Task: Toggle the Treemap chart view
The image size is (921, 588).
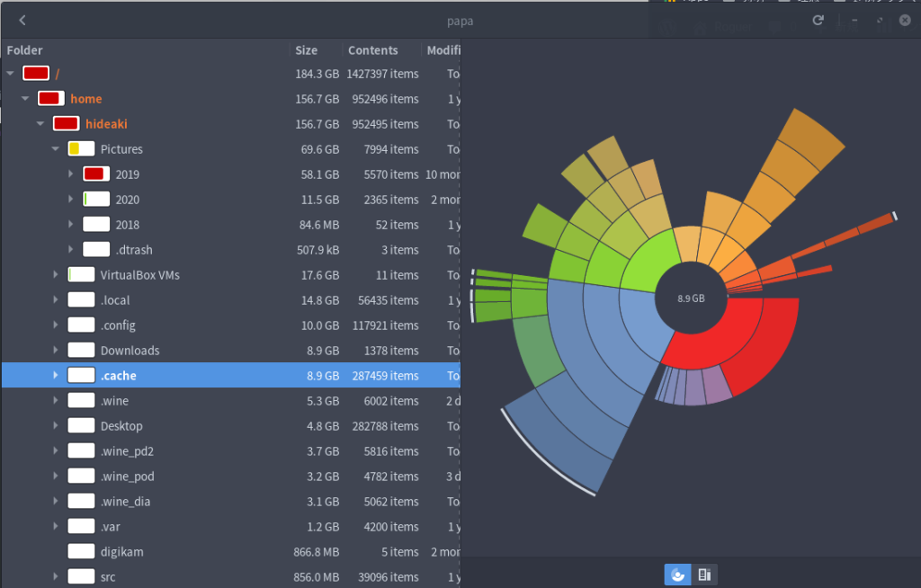Action: pyautogui.click(x=705, y=574)
